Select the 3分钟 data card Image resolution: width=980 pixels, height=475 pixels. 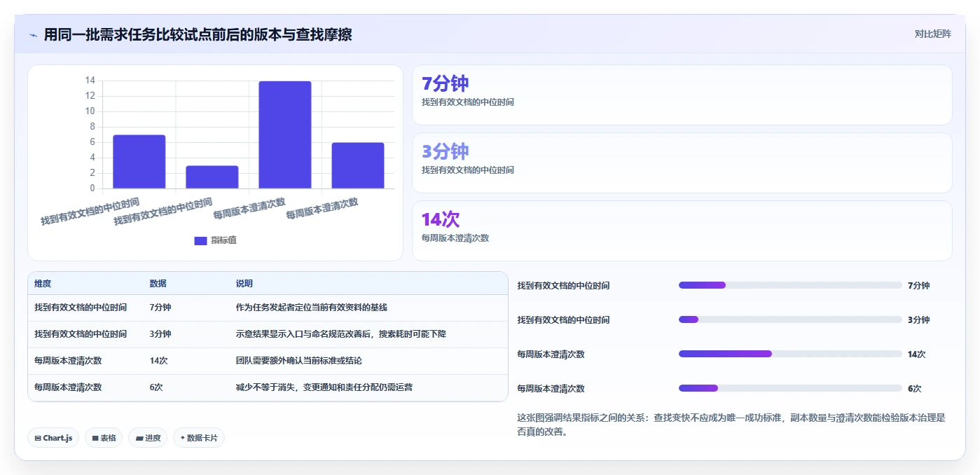(x=682, y=163)
